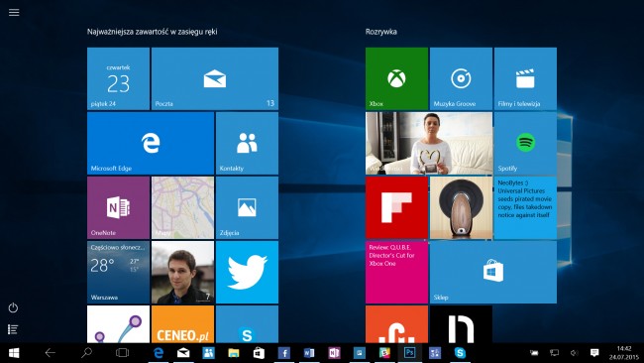Open the red Flipboard tile
Image resolution: width=644 pixels, height=363 pixels.
tap(396, 207)
